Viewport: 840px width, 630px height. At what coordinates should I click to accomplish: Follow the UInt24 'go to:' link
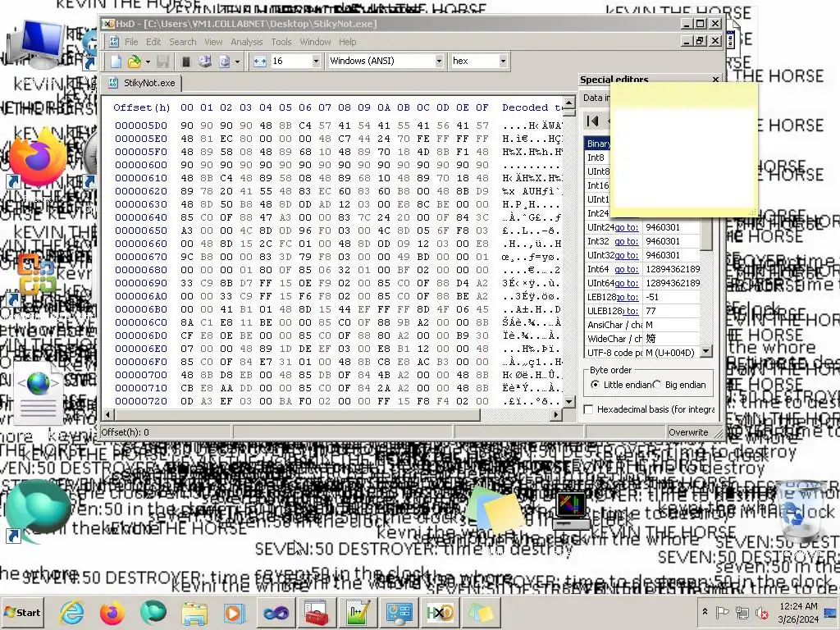pyautogui.click(x=626, y=228)
